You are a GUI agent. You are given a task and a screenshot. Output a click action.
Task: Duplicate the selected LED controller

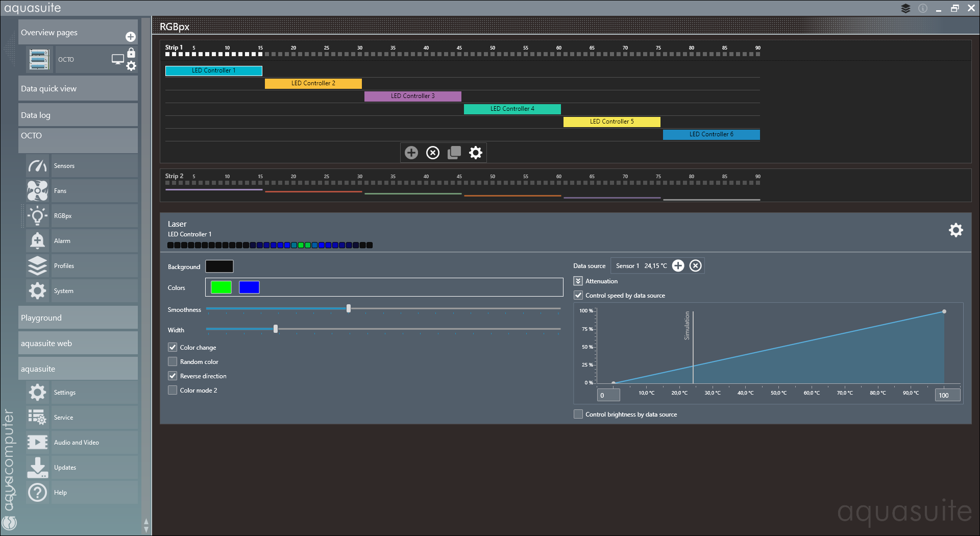454,153
